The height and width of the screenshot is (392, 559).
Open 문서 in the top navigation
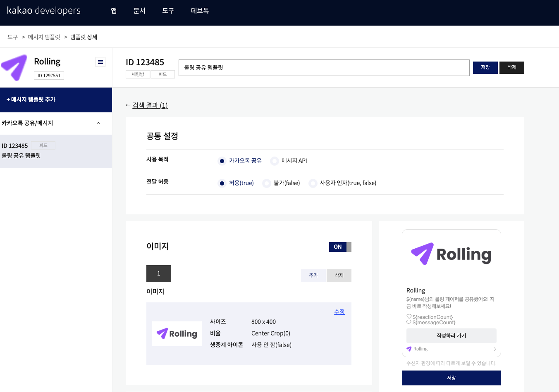coord(139,11)
